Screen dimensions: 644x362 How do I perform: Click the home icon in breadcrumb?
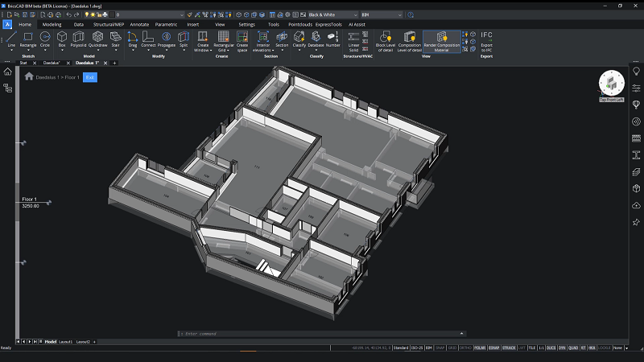[x=29, y=76]
